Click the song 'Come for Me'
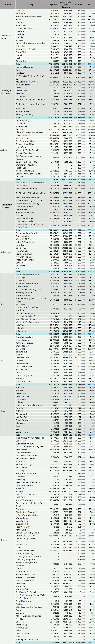The image size is (95, 644). (22, 432)
